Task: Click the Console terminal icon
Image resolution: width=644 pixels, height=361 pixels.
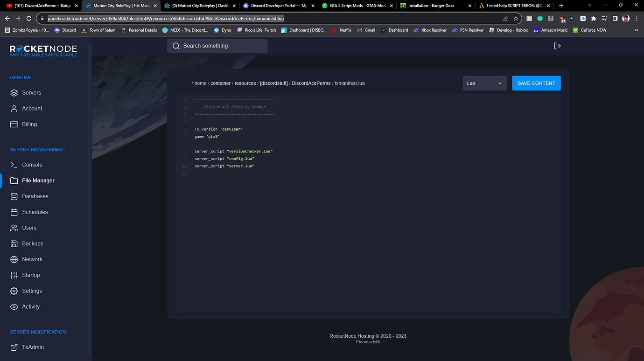Action: 14,165
